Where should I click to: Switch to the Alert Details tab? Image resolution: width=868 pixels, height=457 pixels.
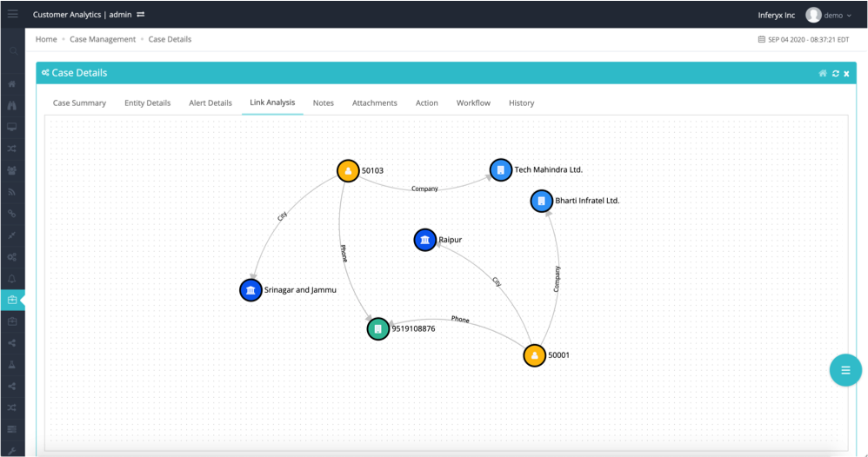210,103
